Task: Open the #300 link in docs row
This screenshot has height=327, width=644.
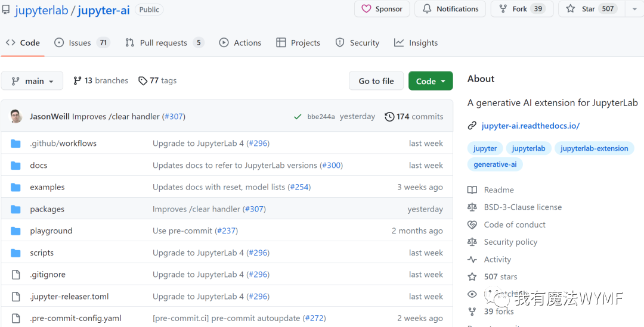Action: click(331, 166)
